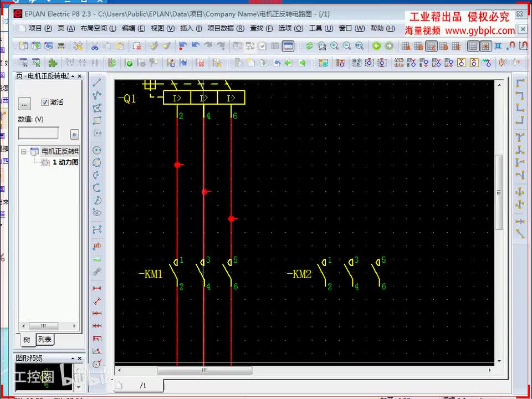Click the Delete selection-area icon
532x399 pixels.
pyautogui.click(x=137, y=46)
